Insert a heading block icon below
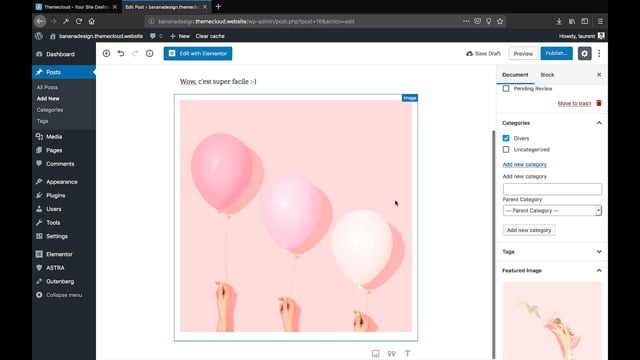 click(x=407, y=353)
